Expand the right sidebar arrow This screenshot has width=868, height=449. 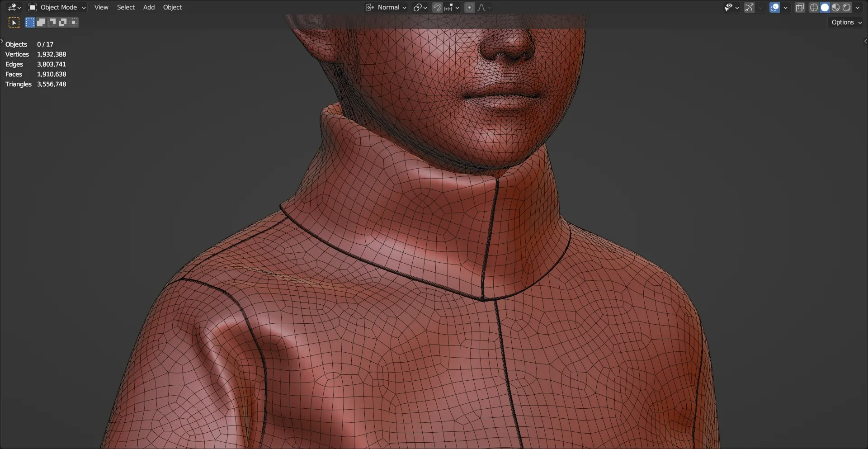coord(865,41)
